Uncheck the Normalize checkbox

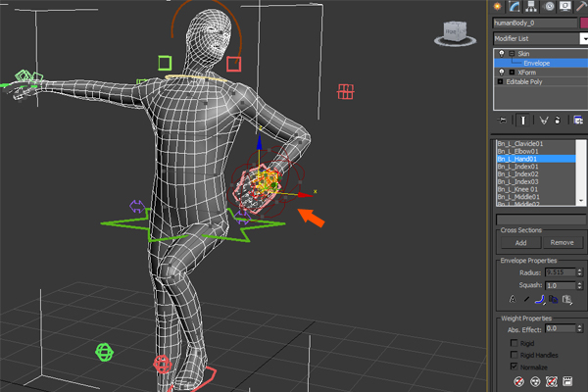(x=514, y=367)
